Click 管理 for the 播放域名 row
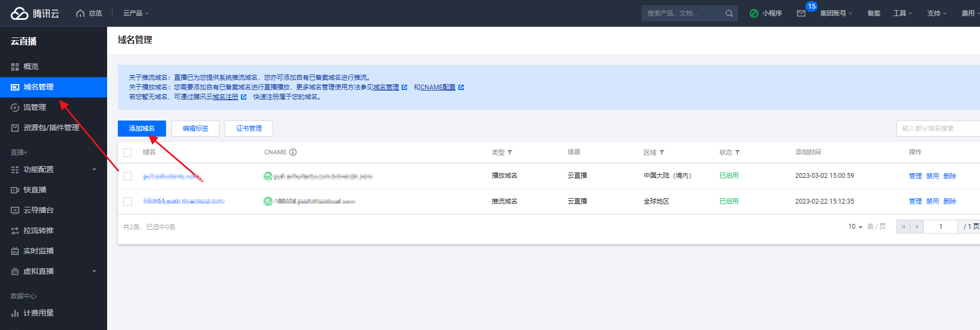Image resolution: width=980 pixels, height=330 pixels. (x=915, y=176)
